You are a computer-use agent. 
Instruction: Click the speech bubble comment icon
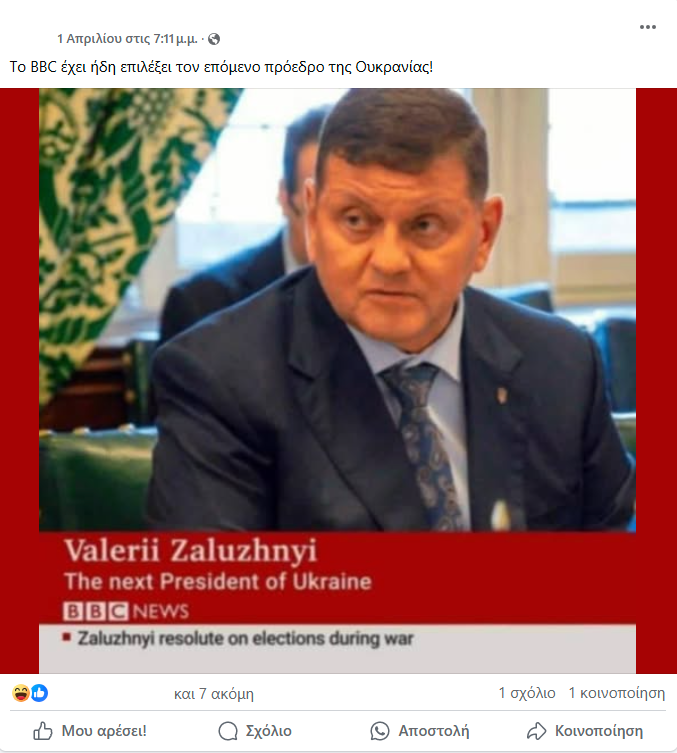click(228, 731)
